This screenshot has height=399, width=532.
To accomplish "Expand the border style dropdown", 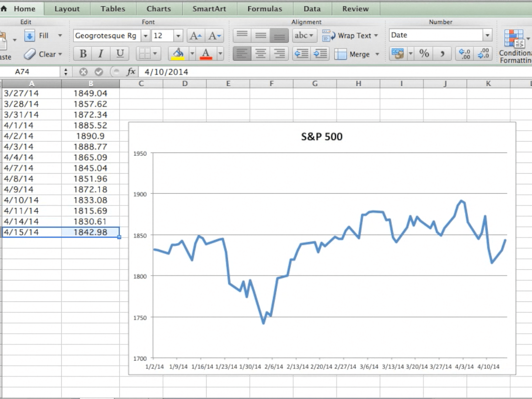I will point(156,54).
